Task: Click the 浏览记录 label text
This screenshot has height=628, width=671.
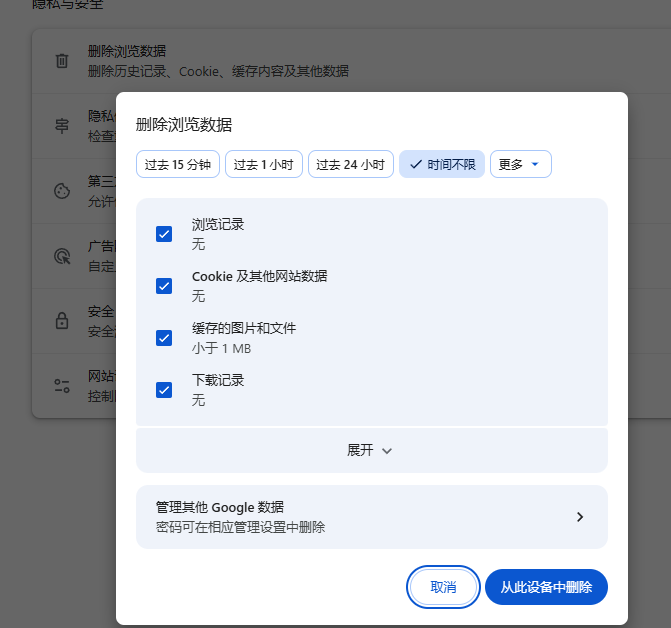Action: click(218, 224)
